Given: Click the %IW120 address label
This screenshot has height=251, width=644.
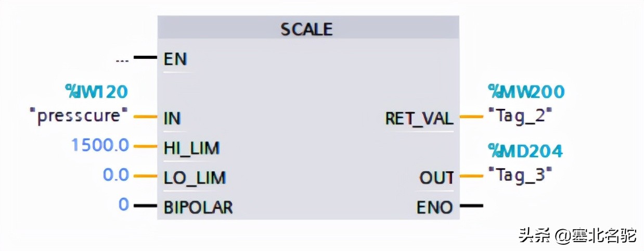Looking at the screenshot, I should point(96,92).
